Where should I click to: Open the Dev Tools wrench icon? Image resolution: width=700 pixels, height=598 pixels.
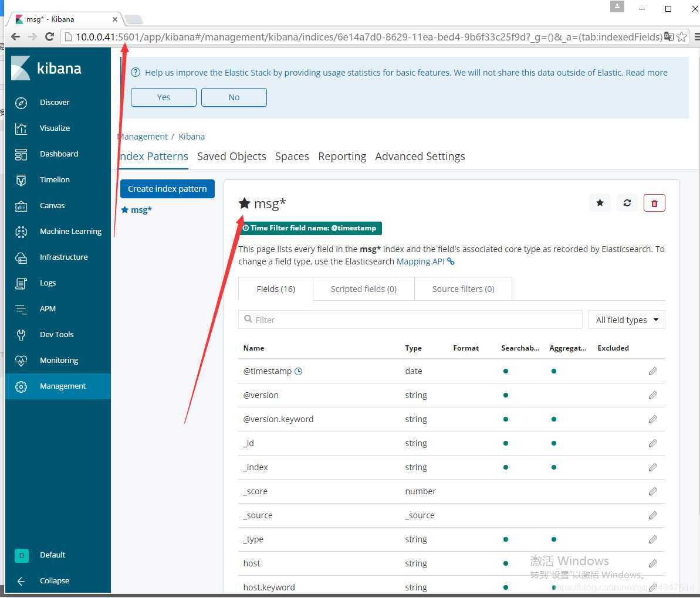(x=21, y=335)
